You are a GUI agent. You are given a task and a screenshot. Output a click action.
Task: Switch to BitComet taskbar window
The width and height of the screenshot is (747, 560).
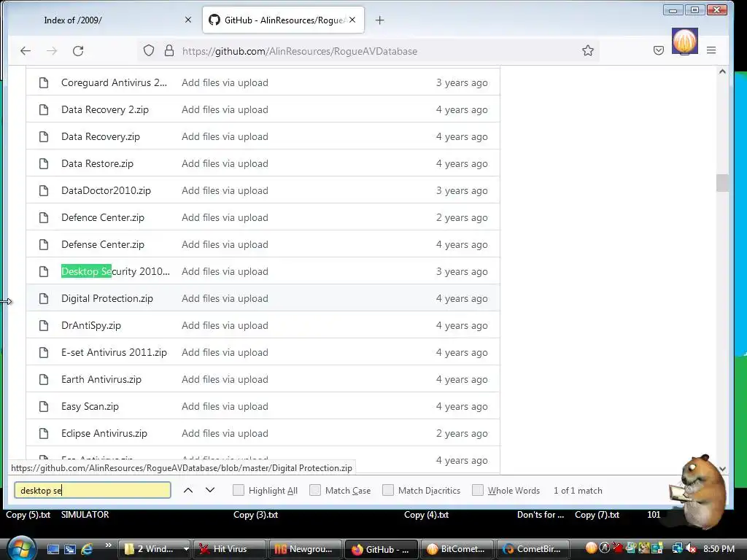click(x=457, y=549)
